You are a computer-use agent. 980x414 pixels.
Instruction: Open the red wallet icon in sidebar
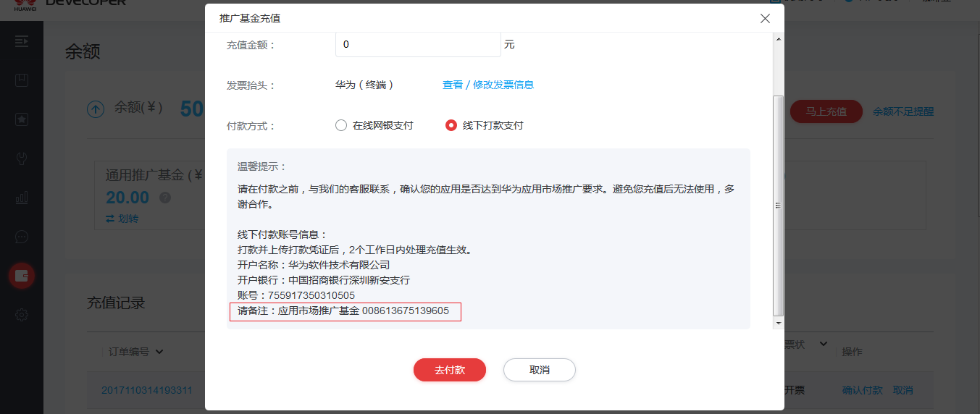[x=22, y=276]
